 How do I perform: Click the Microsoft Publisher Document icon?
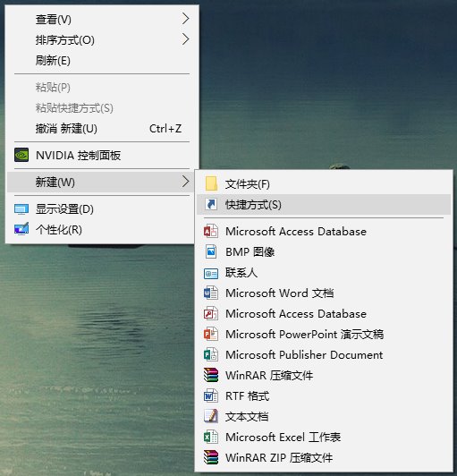tap(211, 354)
